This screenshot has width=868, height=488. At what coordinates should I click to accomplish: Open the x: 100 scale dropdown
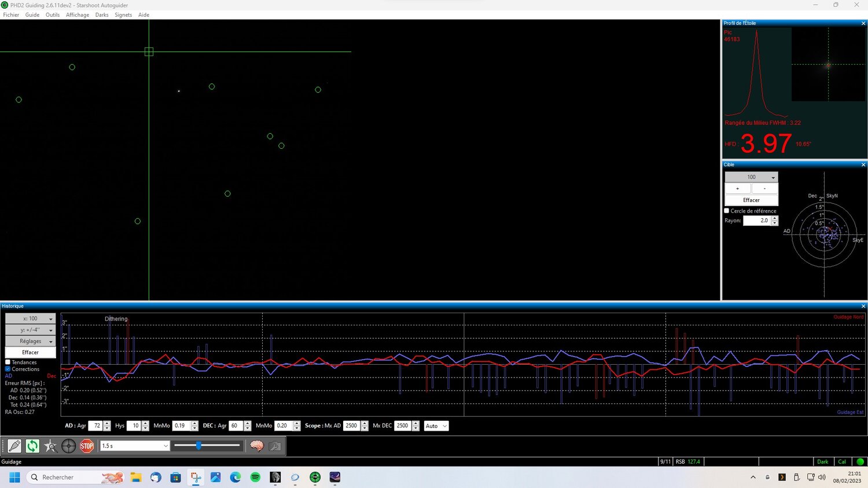[30, 318]
